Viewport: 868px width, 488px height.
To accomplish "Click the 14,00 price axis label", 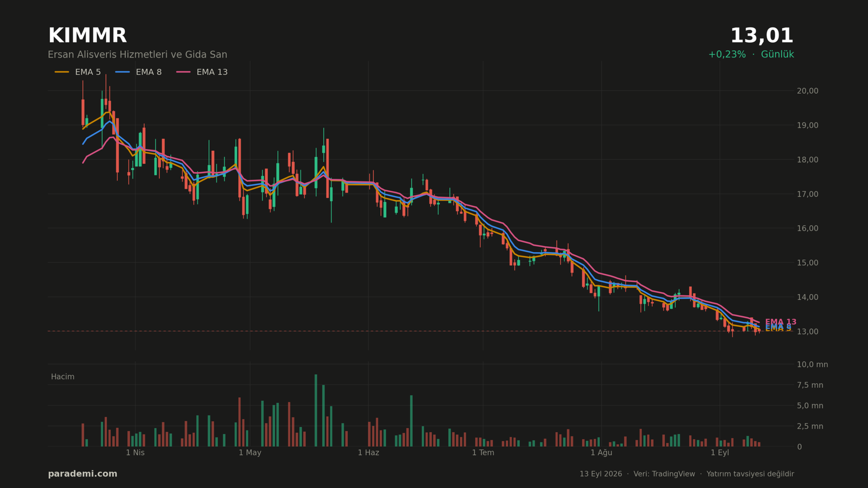I will [x=807, y=297].
